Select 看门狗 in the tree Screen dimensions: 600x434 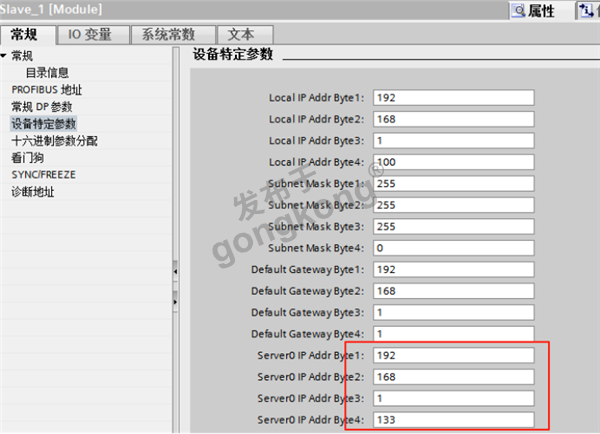27,158
